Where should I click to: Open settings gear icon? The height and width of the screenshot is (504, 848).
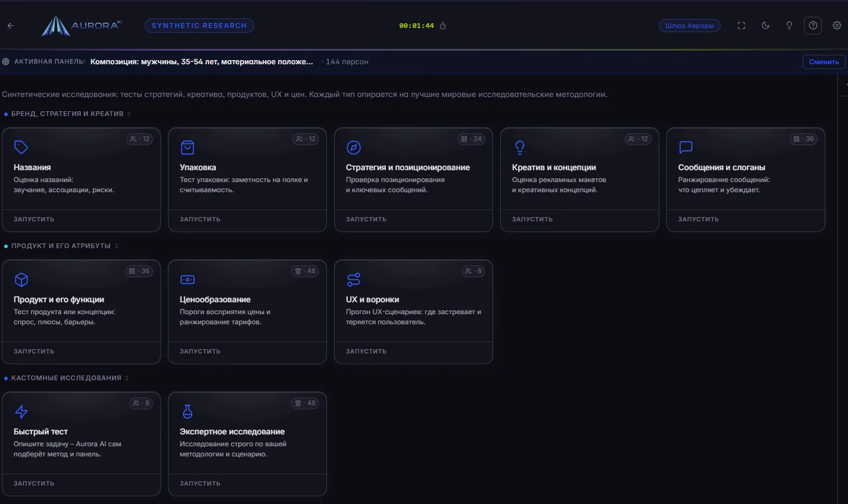837,26
